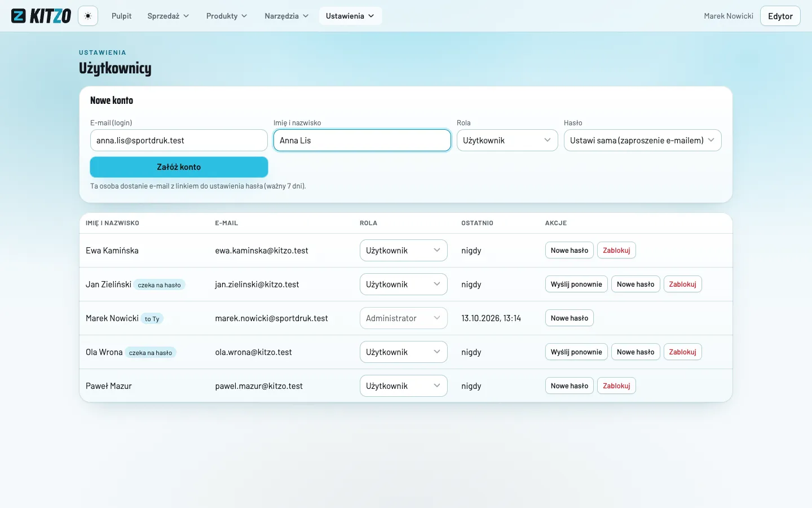Click Nowe hasło for Ewa Kamińska

click(x=570, y=251)
